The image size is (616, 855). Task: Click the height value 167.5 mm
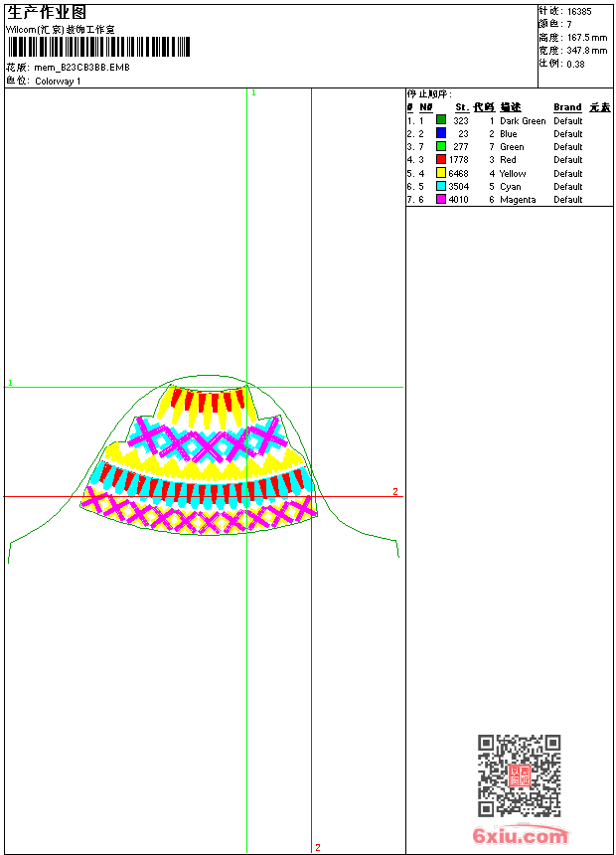[x=587, y=38]
